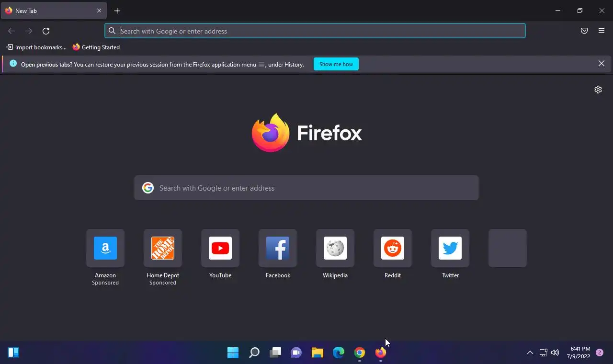This screenshot has width=613, height=364.
Task: Switch to Google Chrome on taskbar
Action: (x=360, y=353)
